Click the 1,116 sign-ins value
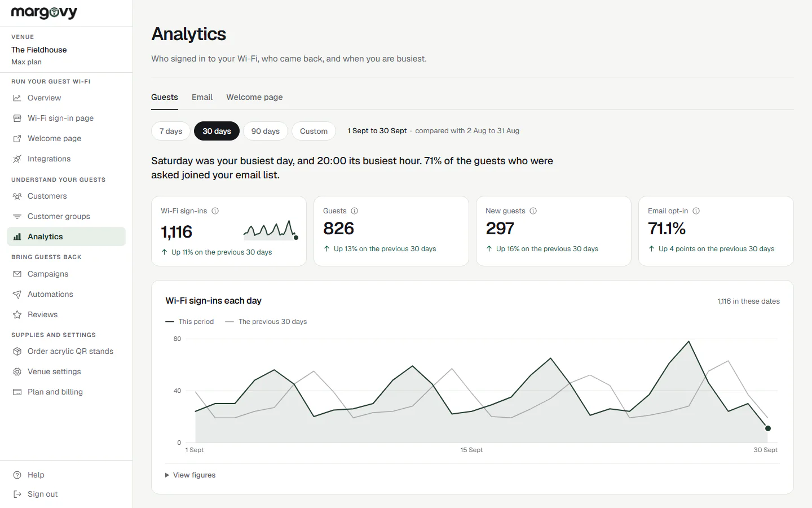 coord(176,232)
